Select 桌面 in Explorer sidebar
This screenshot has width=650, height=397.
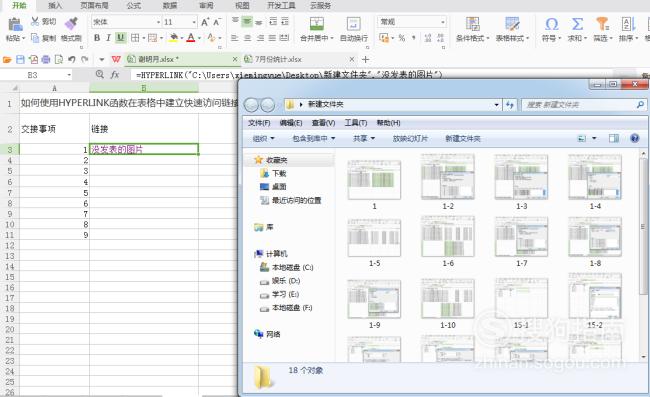tap(279, 186)
